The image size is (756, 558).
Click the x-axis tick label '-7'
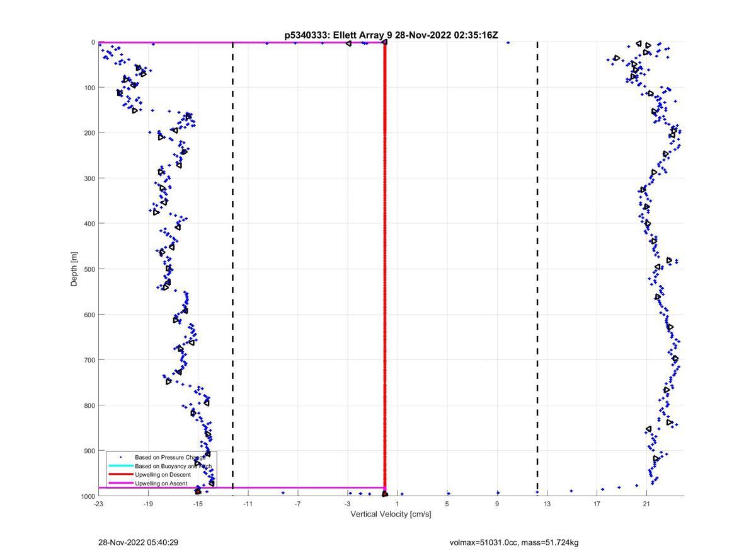click(x=297, y=504)
